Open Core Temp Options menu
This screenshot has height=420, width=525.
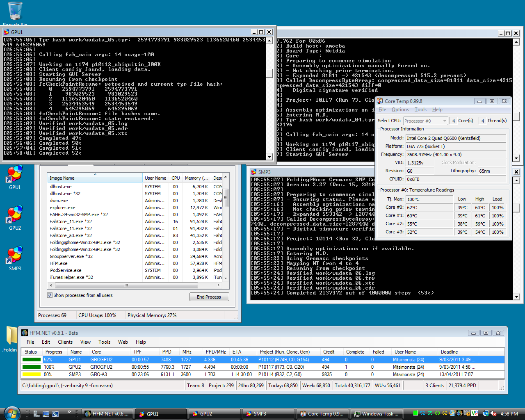(400, 110)
